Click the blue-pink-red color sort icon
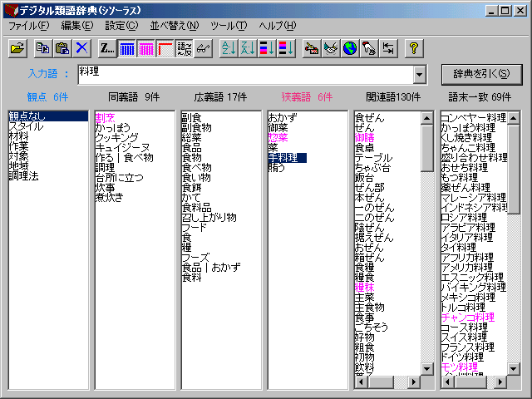 (267, 48)
